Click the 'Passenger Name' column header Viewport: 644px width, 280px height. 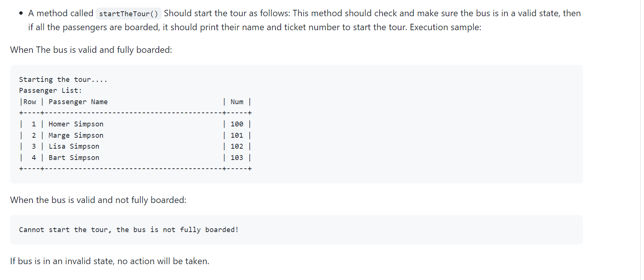[78, 102]
